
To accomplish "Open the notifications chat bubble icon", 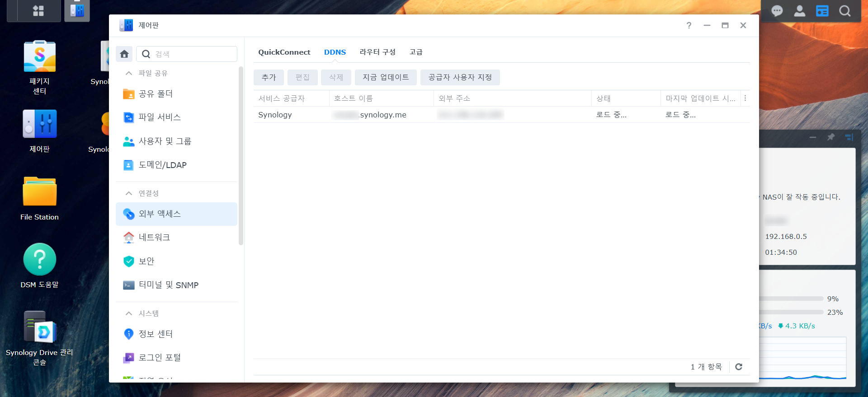I will pyautogui.click(x=777, y=11).
